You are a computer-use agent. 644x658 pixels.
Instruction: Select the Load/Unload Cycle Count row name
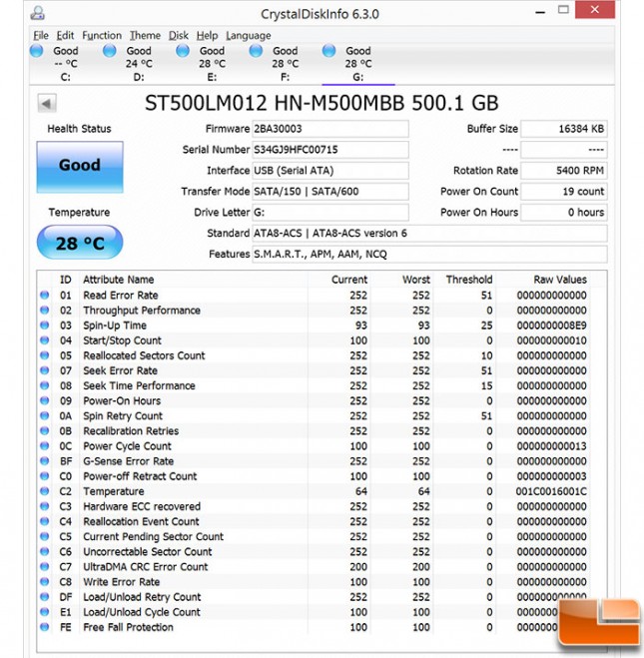pos(142,612)
